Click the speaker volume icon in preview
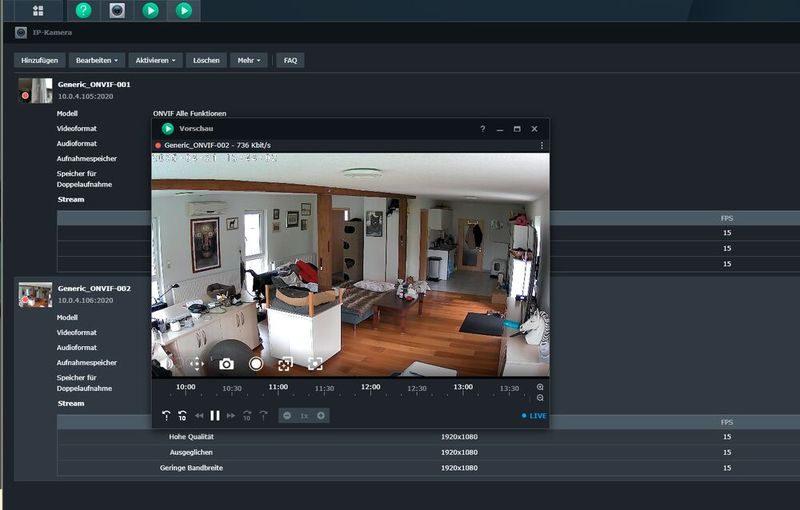This screenshot has width=800, height=510. (166, 364)
